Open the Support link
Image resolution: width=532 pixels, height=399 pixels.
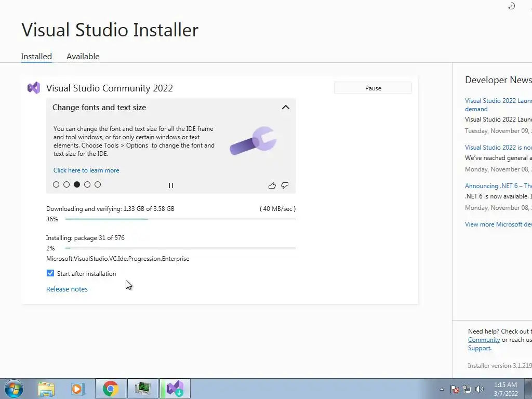479,348
